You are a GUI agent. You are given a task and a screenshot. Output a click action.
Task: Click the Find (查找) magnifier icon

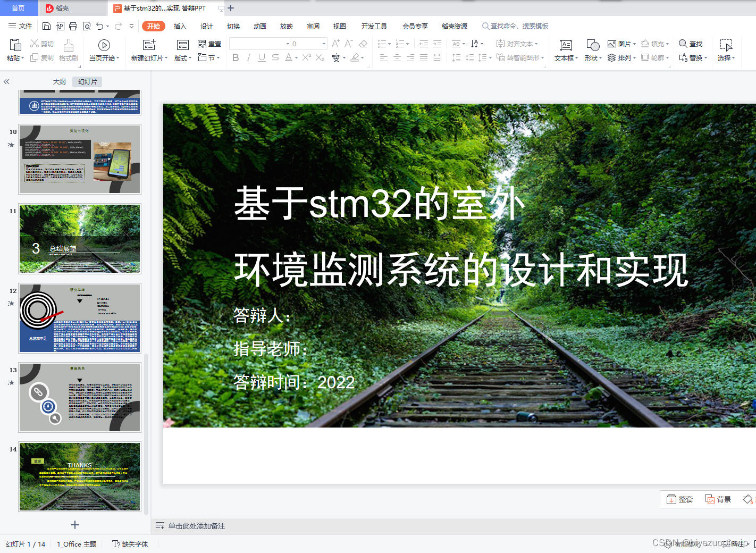coord(683,44)
